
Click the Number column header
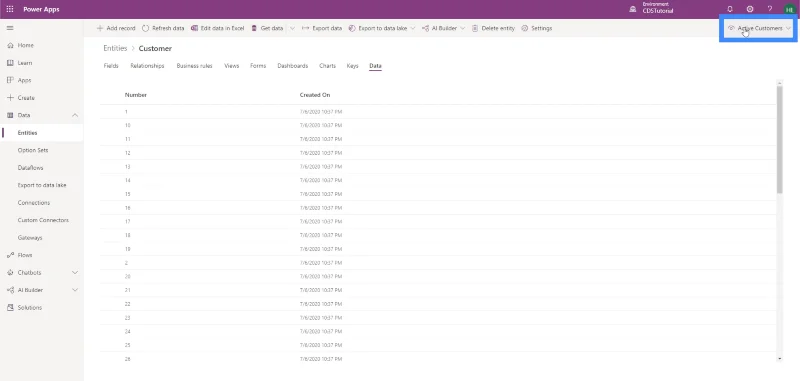pyautogui.click(x=136, y=95)
